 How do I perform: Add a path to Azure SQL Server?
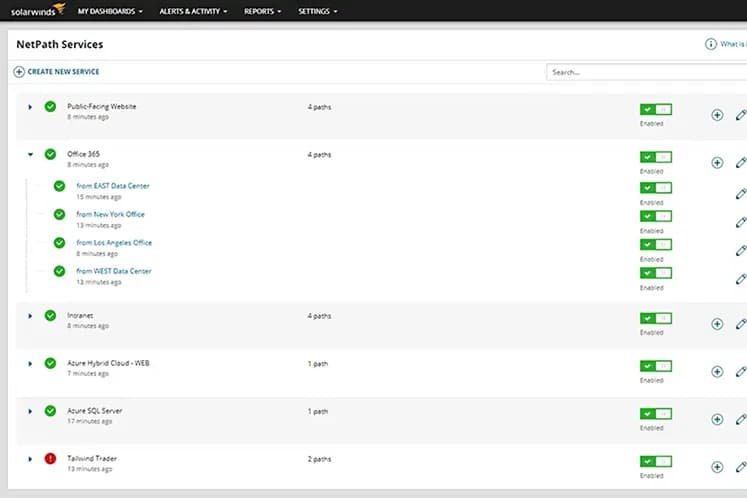(717, 419)
